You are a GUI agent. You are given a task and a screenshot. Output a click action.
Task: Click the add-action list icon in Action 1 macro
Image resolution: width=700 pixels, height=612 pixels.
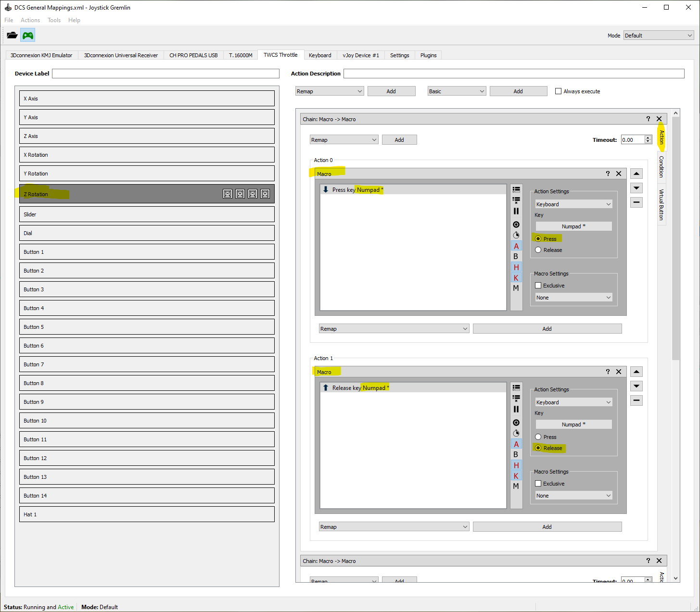pos(516,387)
